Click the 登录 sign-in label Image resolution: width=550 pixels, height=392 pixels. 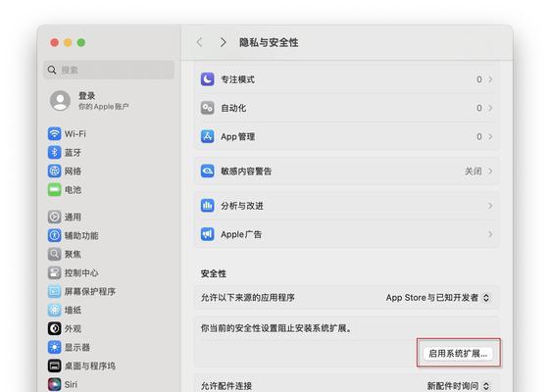(86, 96)
